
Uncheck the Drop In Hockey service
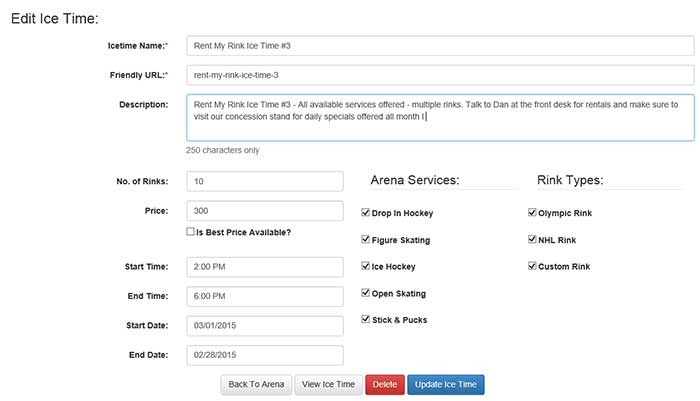366,213
